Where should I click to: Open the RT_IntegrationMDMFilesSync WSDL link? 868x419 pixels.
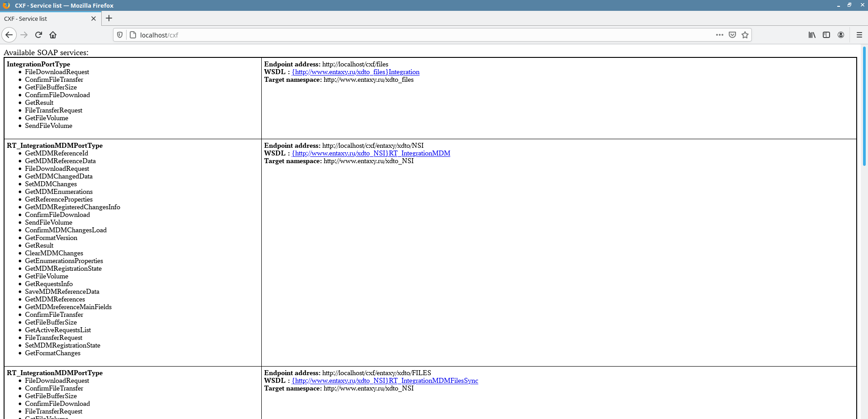(x=385, y=381)
